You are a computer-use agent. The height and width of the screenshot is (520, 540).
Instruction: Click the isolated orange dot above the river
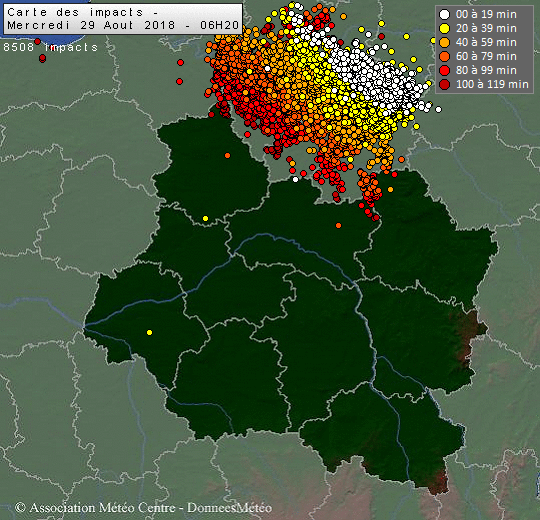[x=339, y=225]
